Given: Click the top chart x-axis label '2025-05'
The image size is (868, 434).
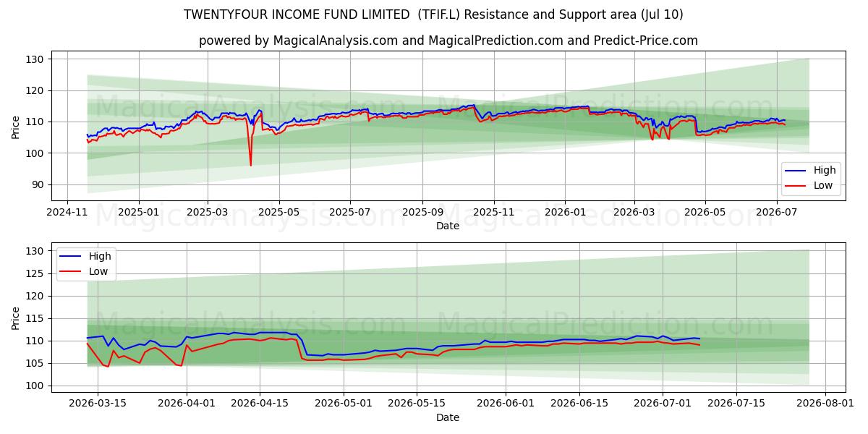Looking at the screenshot, I should click(x=279, y=213).
